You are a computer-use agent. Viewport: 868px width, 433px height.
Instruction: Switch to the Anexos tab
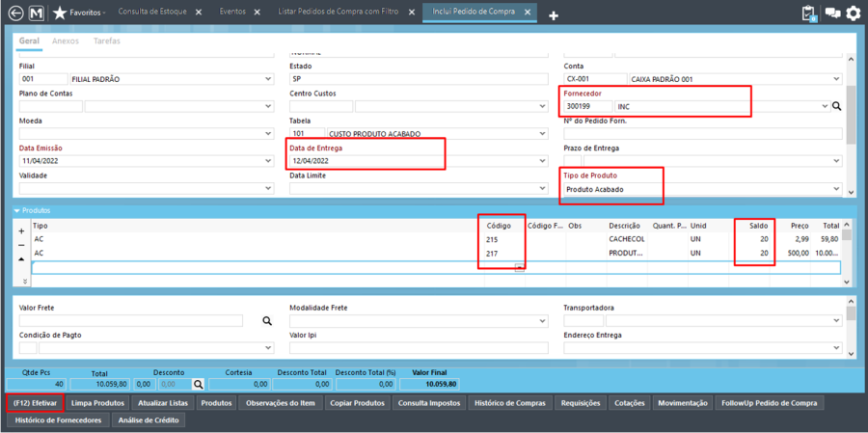[x=66, y=41]
